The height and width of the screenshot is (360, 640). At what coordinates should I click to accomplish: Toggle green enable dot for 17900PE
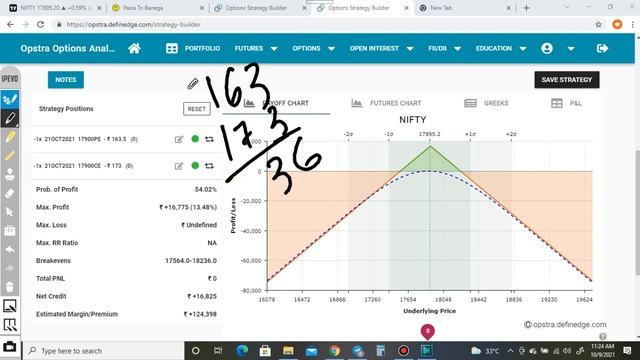coord(195,139)
